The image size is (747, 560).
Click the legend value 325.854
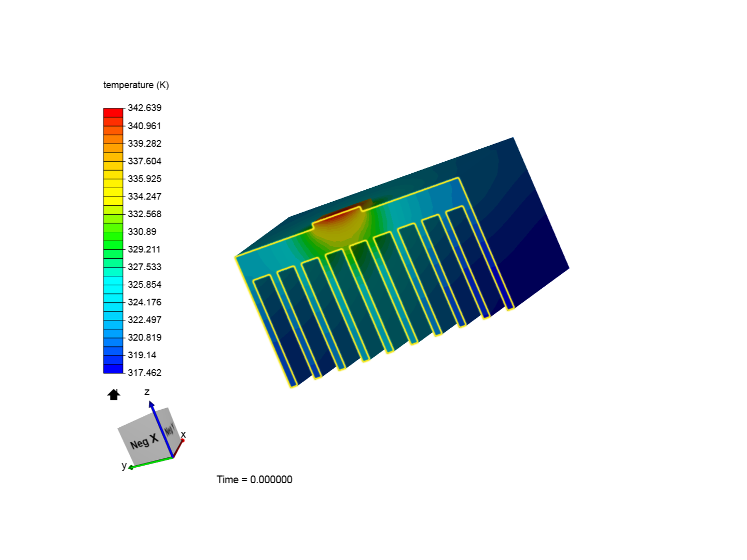point(145,285)
